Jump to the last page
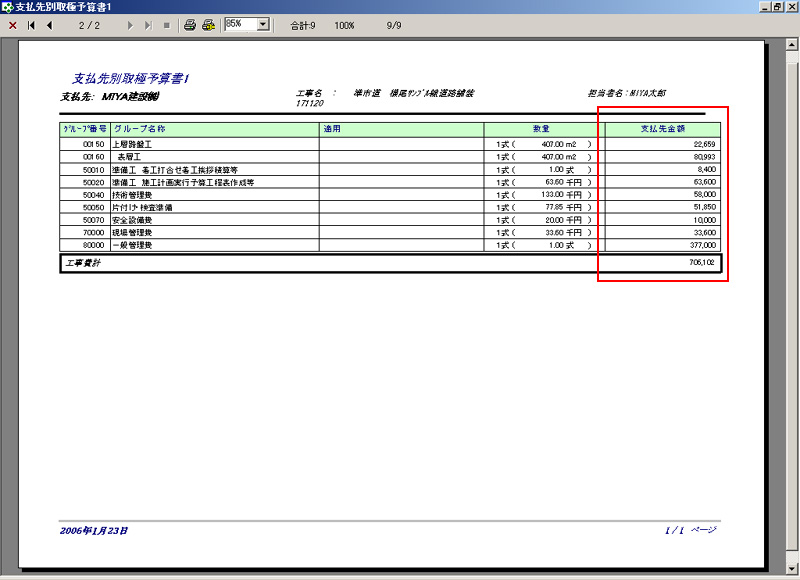 click(x=148, y=25)
